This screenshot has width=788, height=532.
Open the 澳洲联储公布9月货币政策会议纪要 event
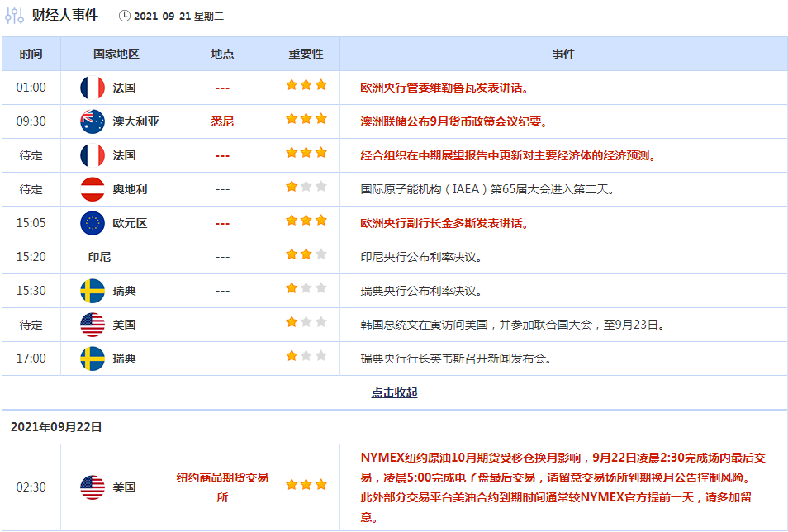[453, 121]
